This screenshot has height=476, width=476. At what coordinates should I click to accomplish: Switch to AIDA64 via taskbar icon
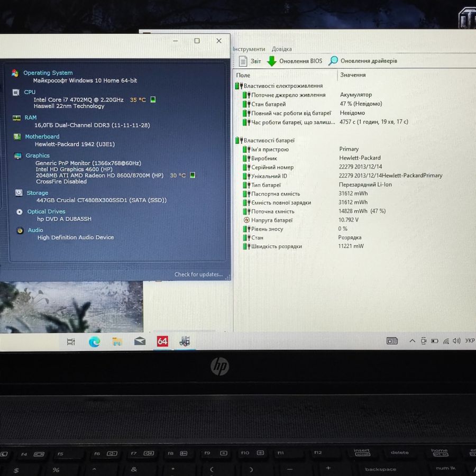point(162,341)
